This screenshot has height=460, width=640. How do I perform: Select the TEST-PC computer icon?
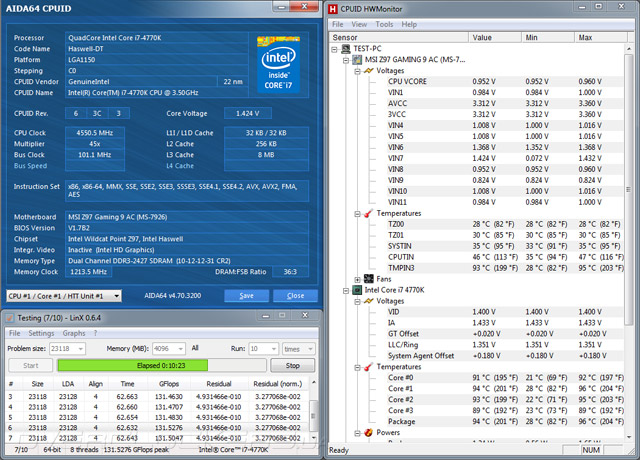[344, 48]
